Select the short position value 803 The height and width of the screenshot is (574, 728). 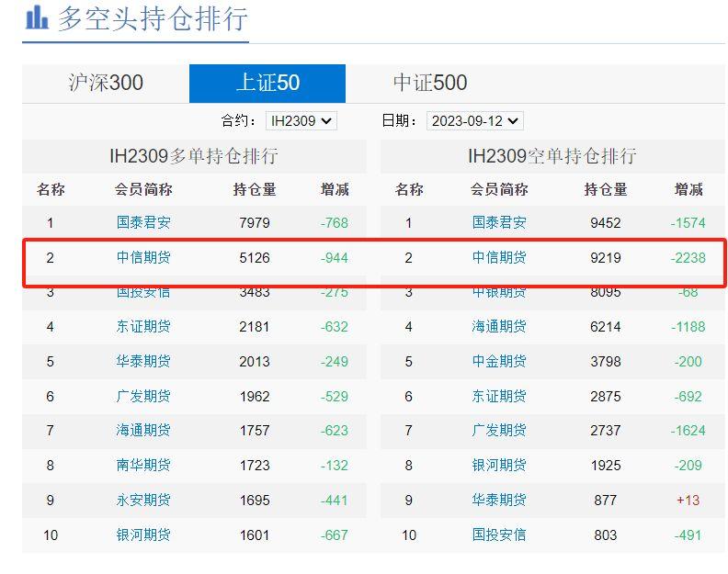pos(606,535)
